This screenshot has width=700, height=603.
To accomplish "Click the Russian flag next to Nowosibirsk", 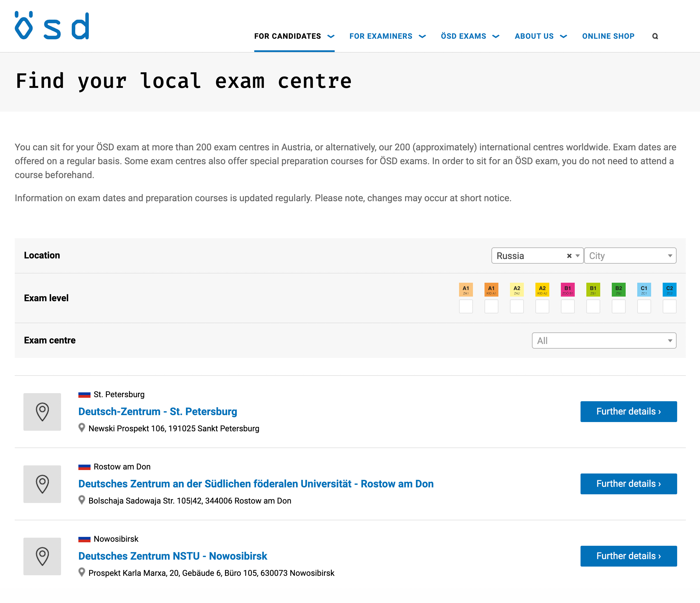I will [x=84, y=539].
